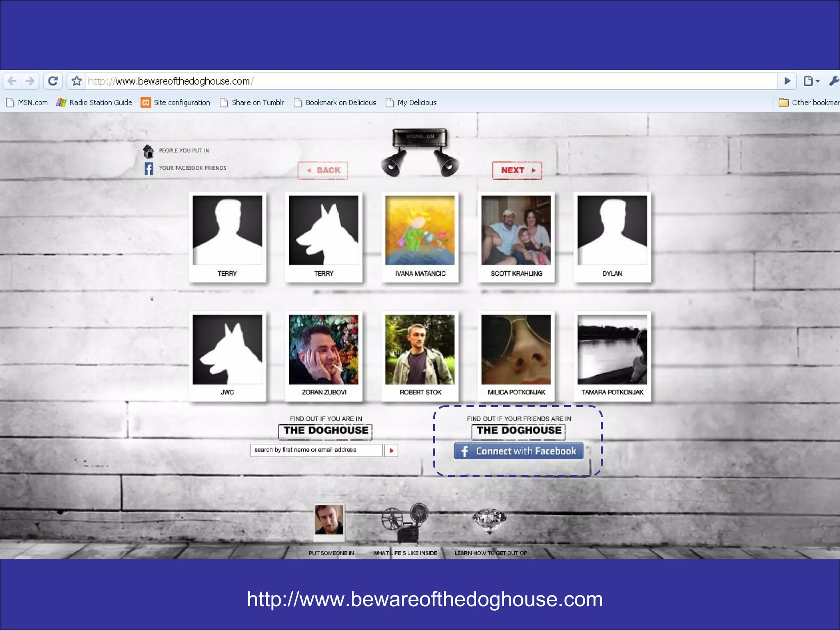The width and height of the screenshot is (840, 630).
Task: Click the red search arrow button
Action: (x=391, y=450)
